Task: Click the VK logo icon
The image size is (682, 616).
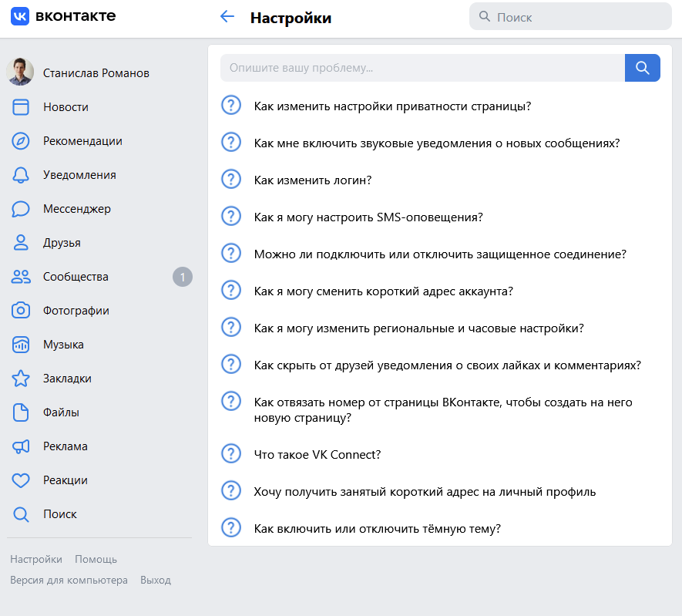Action: pos(20,16)
